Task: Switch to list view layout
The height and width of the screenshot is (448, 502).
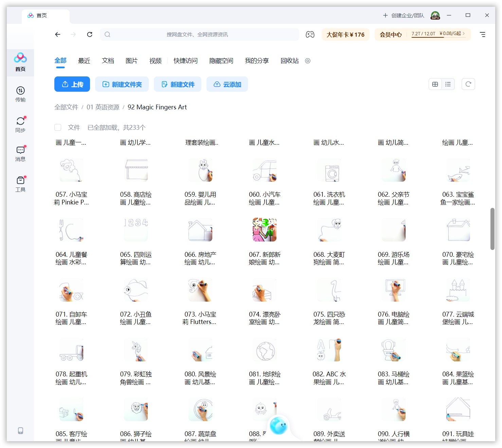Action: 448,84
